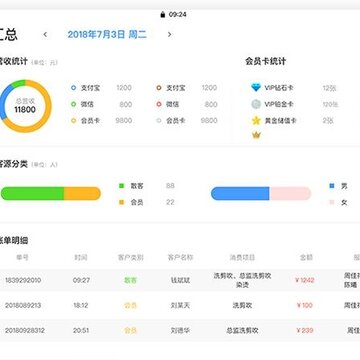Screen dimensions: 360x360
Task: Click the 2张 card count
Action: point(328,121)
